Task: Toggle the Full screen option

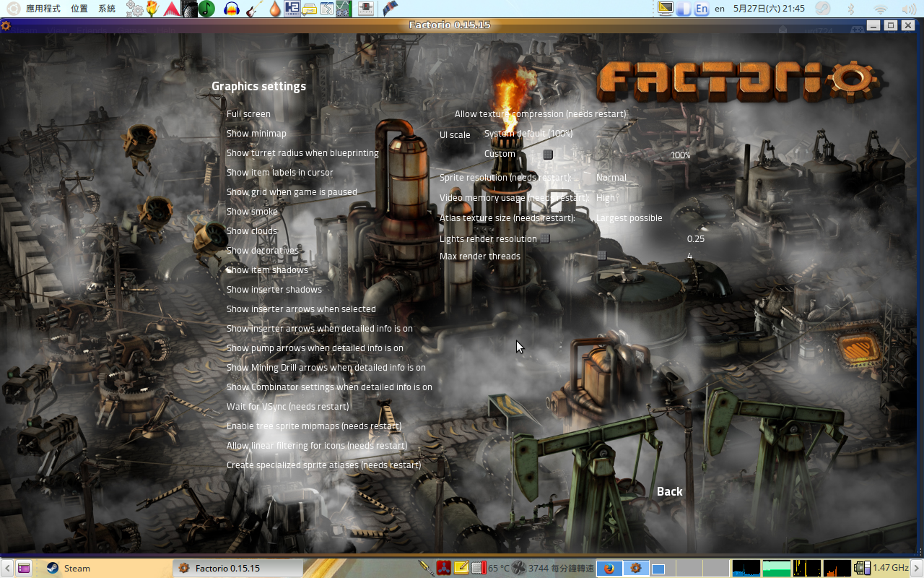Action: coord(248,114)
